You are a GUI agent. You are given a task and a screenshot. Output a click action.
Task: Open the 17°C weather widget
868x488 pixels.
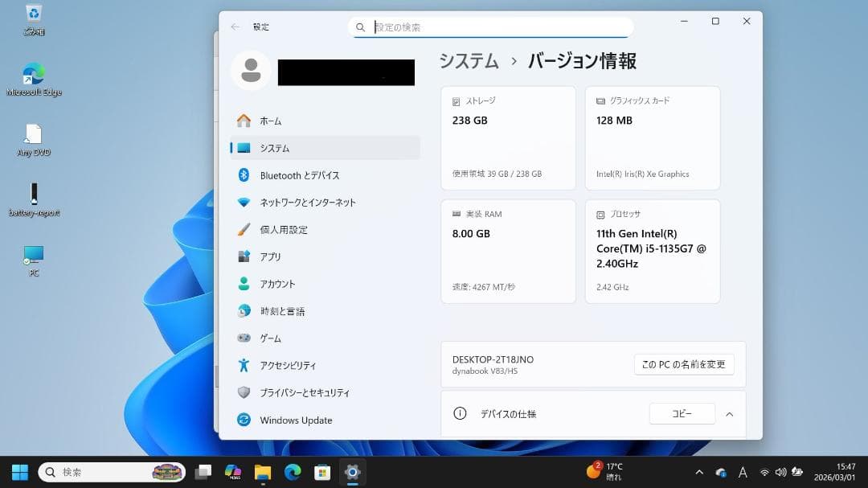pyautogui.click(x=604, y=471)
